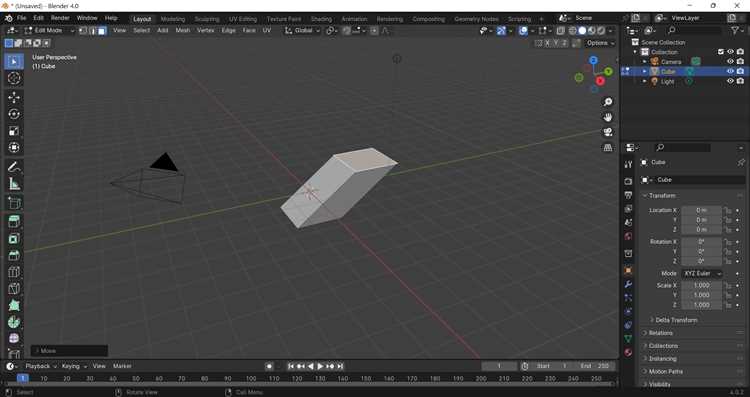Click the Scale X value field
The width and height of the screenshot is (750, 397).
tap(702, 286)
